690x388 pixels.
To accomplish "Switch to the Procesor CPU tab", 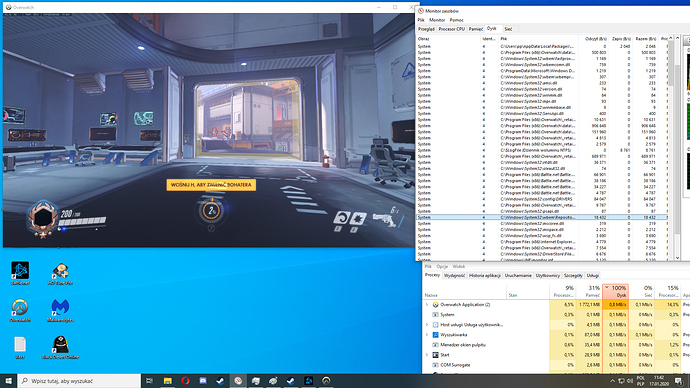I will tap(451, 29).
